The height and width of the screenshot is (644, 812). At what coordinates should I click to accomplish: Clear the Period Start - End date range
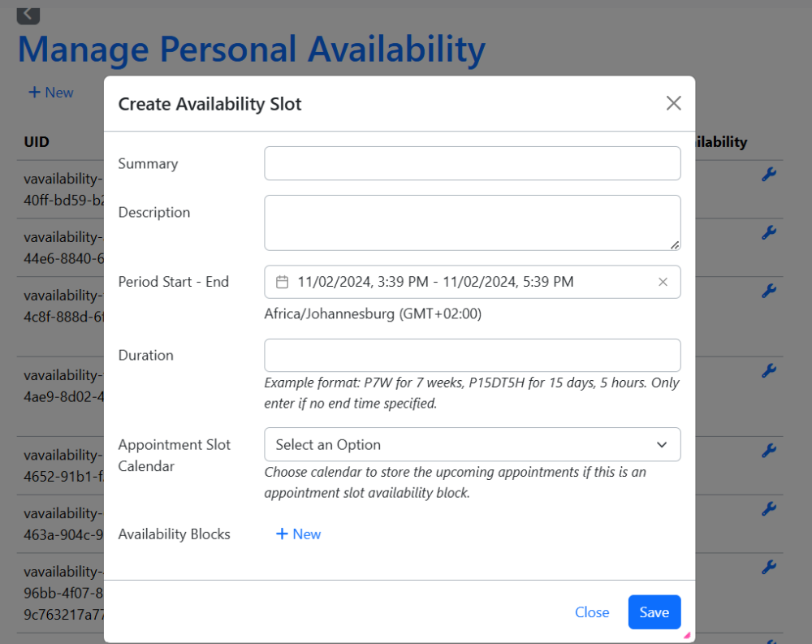click(x=663, y=282)
